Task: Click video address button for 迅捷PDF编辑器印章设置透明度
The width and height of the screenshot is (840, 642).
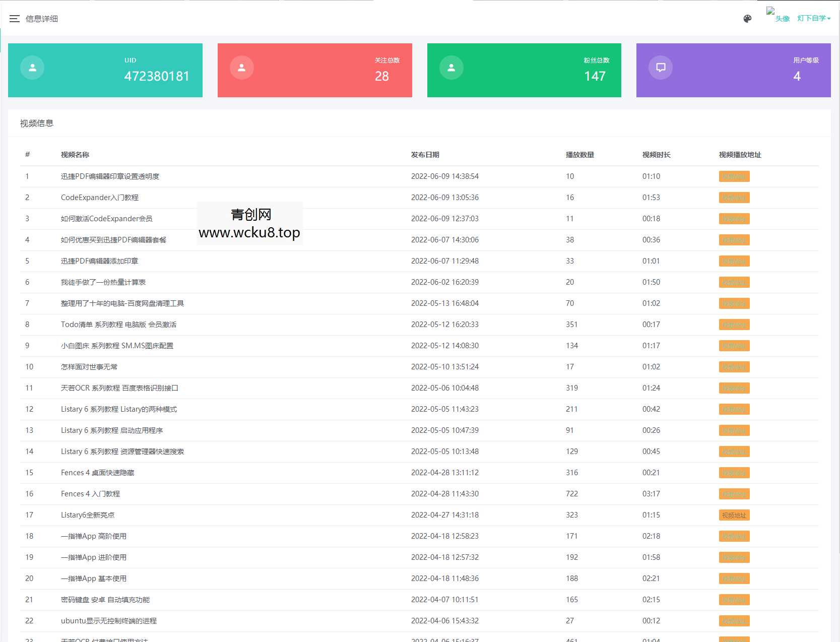Action: pos(734,176)
